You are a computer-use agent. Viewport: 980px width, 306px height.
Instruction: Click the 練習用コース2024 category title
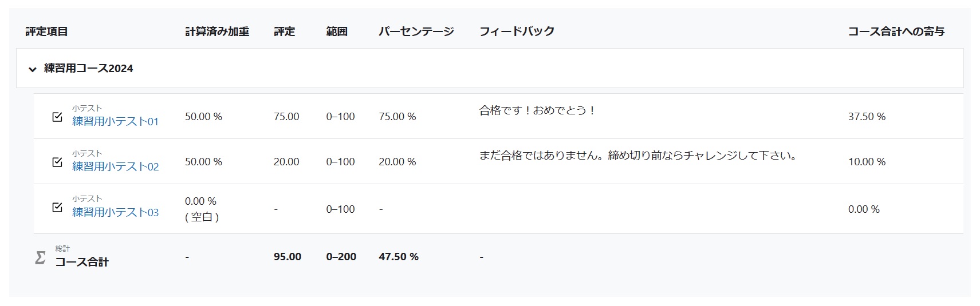tap(89, 69)
